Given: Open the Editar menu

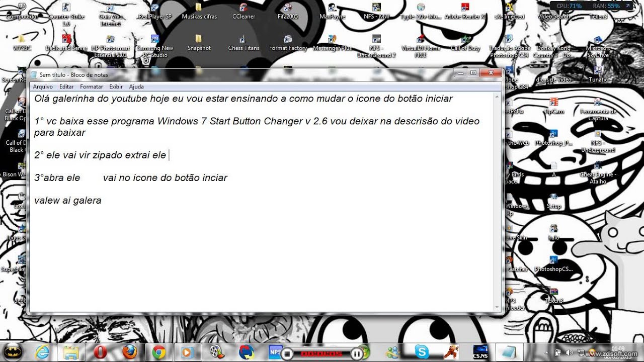Looking at the screenshot, I should pyautogui.click(x=66, y=87).
